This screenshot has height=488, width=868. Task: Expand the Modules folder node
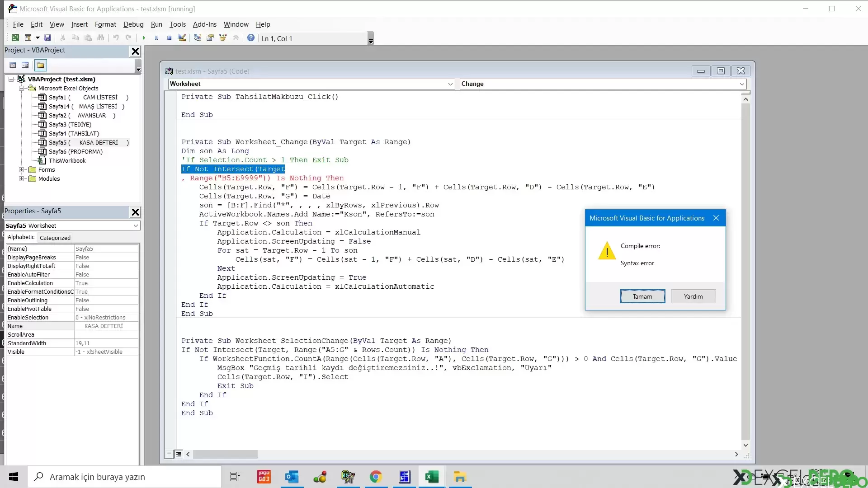pos(21,179)
